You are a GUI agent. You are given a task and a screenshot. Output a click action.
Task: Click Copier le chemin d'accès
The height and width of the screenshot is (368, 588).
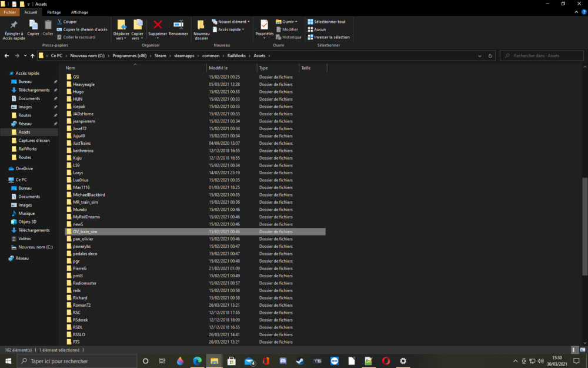[82, 29]
